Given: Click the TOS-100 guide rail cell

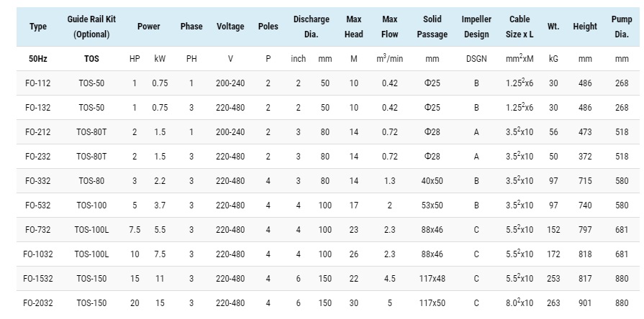Looking at the screenshot, I should tap(91, 205).
